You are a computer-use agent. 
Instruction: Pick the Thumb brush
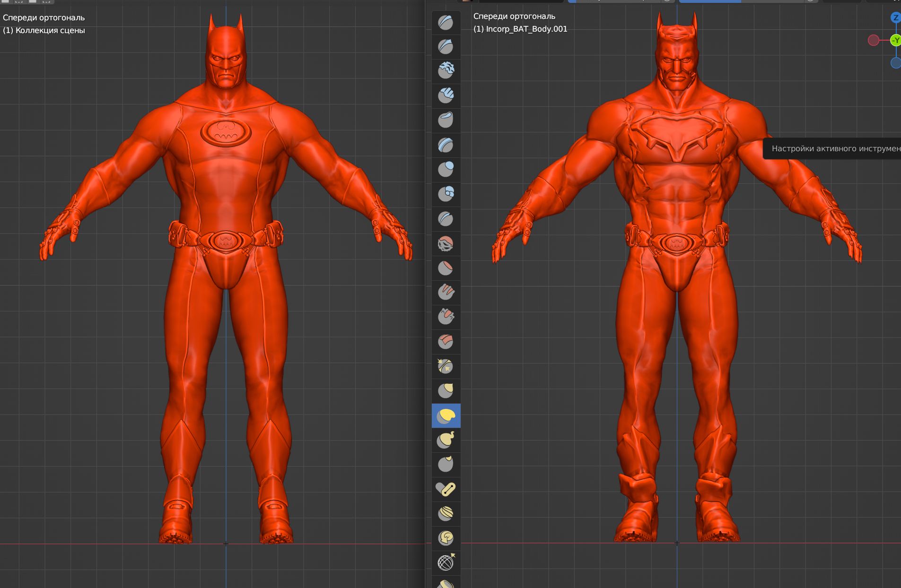click(446, 465)
